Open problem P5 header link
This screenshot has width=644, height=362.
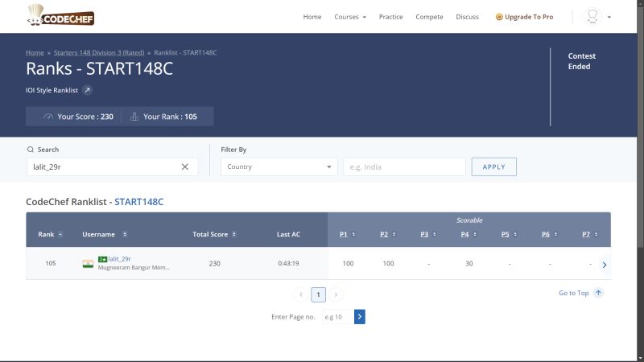pos(506,234)
